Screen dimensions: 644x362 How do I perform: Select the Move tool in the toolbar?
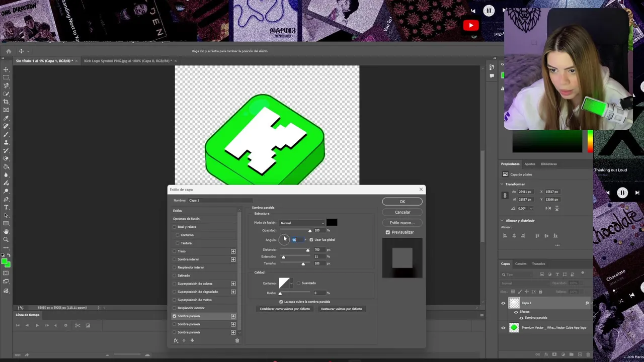click(6, 69)
